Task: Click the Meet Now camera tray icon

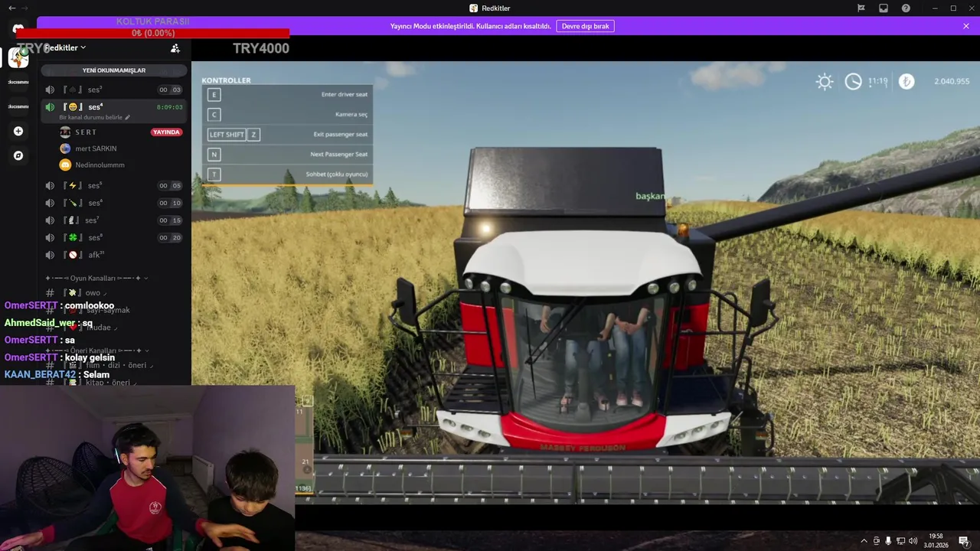Action: [877, 541]
